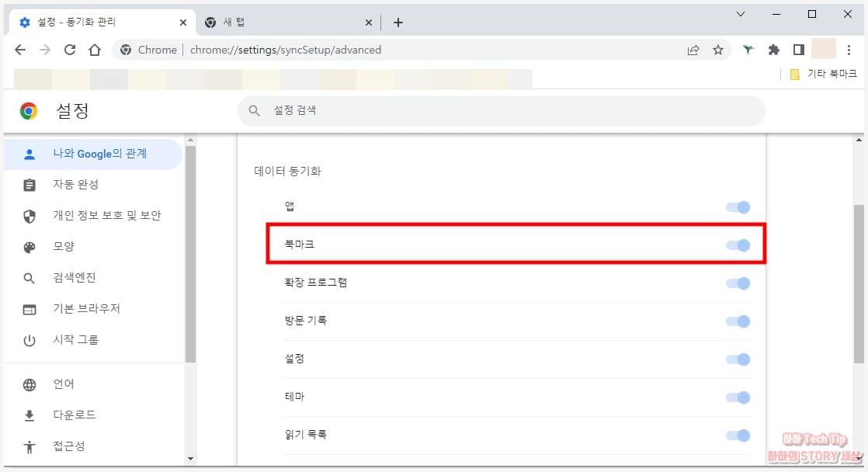
Task: Open the Chrome three-dot menu
Action: pyautogui.click(x=849, y=49)
